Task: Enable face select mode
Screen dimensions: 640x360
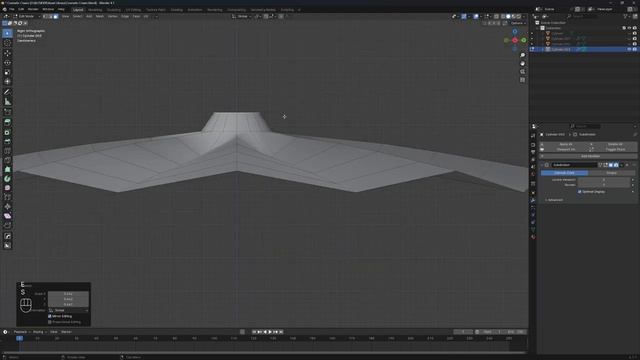Action: tap(56, 16)
